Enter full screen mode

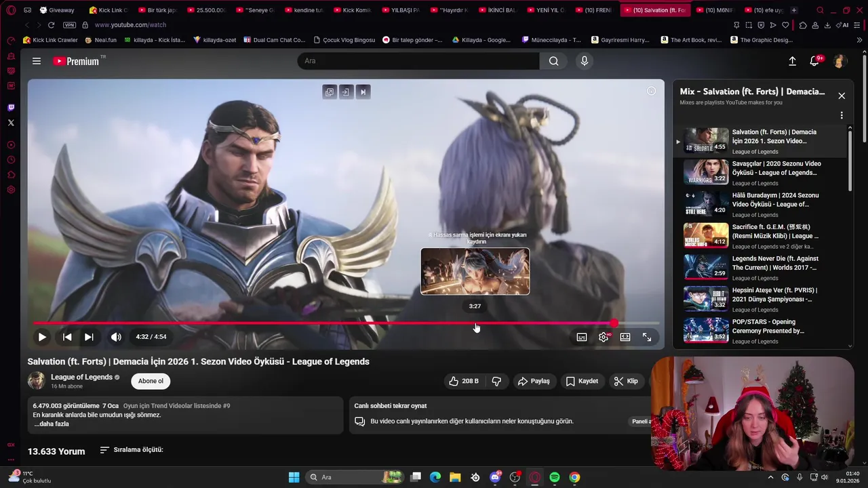coord(647,337)
